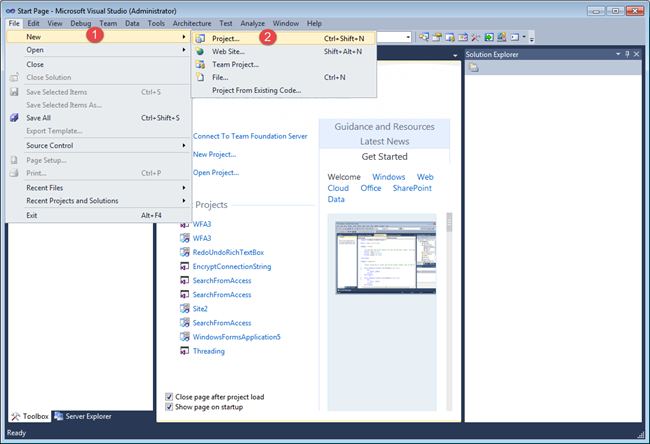Pin the Solution Explorer panel with the pushpin
This screenshot has height=444, width=650.
coord(627,54)
